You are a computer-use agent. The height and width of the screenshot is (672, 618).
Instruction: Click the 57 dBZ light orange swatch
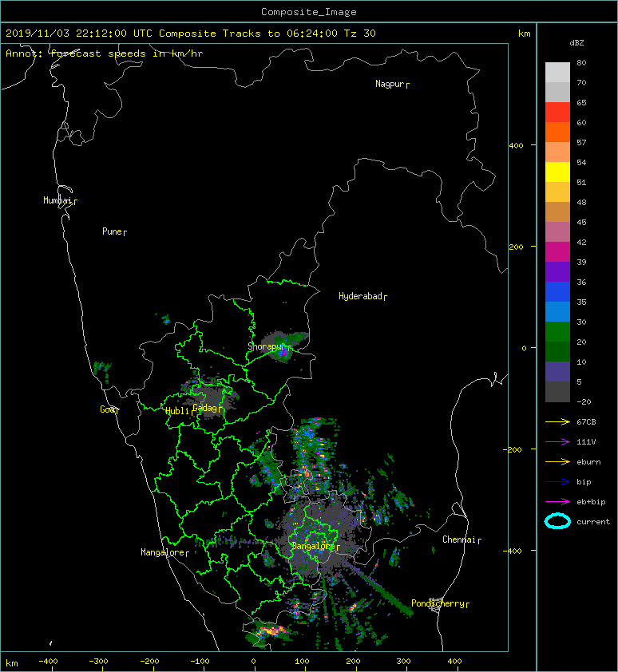[557, 152]
